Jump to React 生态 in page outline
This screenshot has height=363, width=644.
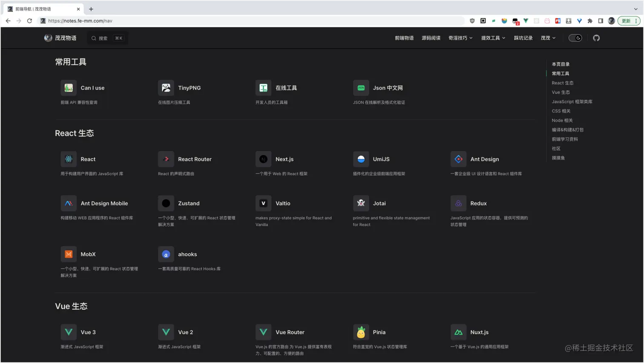pos(563,83)
